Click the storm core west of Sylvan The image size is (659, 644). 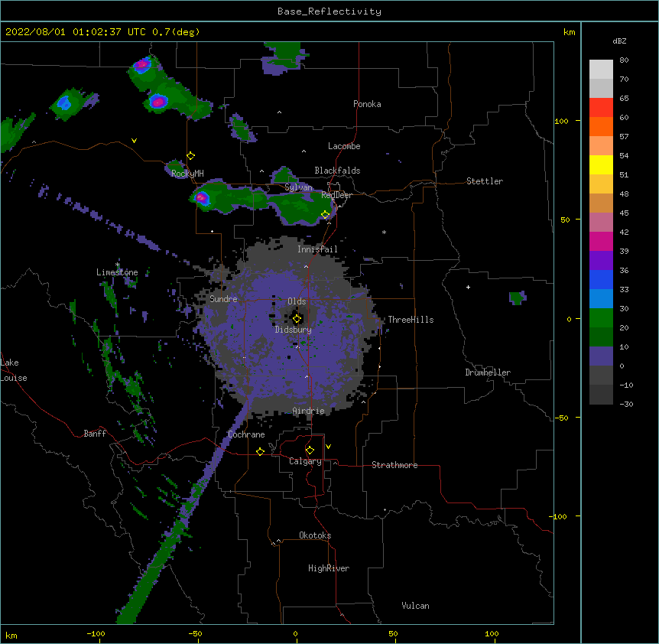[202, 197]
